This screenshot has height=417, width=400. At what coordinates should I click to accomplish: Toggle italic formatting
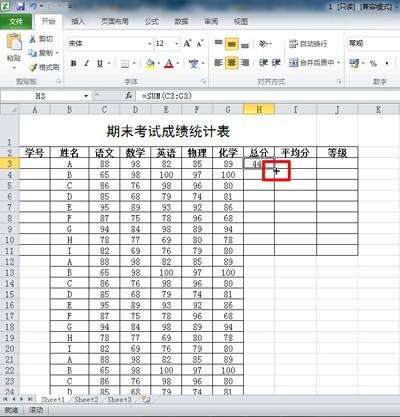tap(87, 63)
